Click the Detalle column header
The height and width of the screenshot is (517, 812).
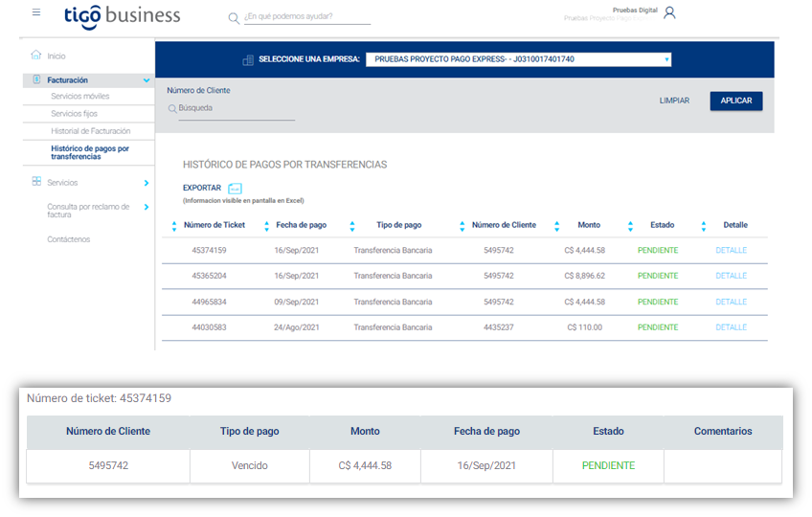point(735,225)
